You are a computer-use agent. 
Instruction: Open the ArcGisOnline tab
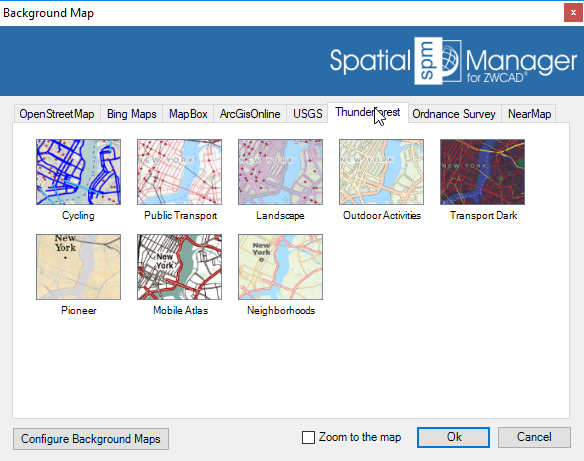tap(250, 114)
